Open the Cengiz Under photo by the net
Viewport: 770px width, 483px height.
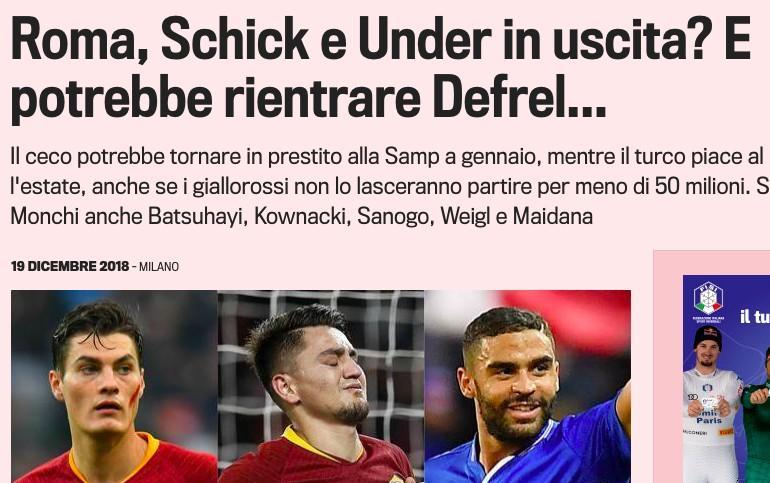click(x=321, y=386)
